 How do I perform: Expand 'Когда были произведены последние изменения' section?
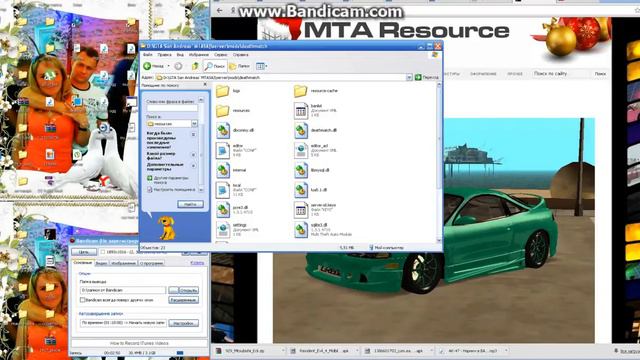coord(193,134)
